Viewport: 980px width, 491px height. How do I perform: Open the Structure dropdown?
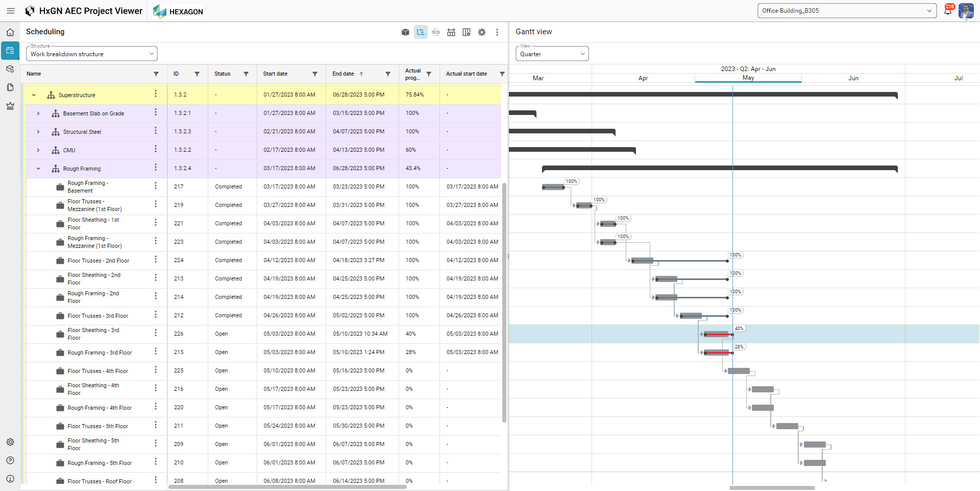[92, 54]
